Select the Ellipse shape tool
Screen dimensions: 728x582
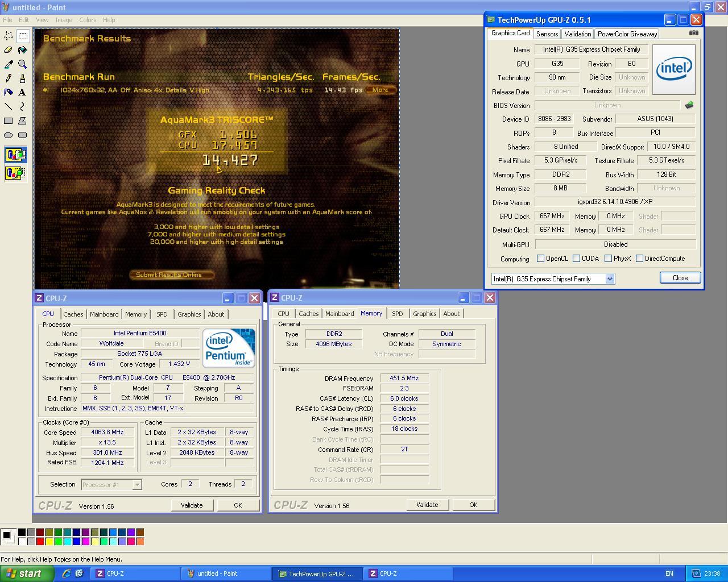(9, 135)
